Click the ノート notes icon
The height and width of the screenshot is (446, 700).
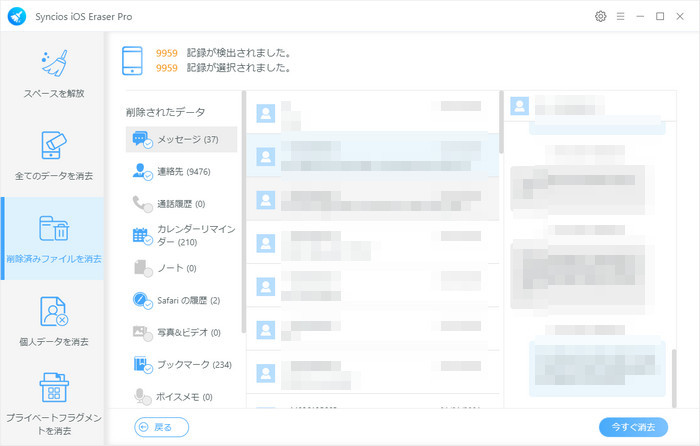(x=142, y=268)
